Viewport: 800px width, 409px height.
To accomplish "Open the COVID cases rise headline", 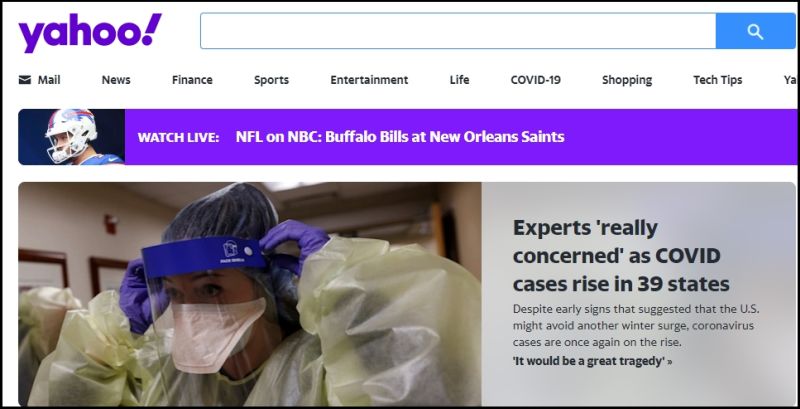I will pyautogui.click(x=621, y=255).
